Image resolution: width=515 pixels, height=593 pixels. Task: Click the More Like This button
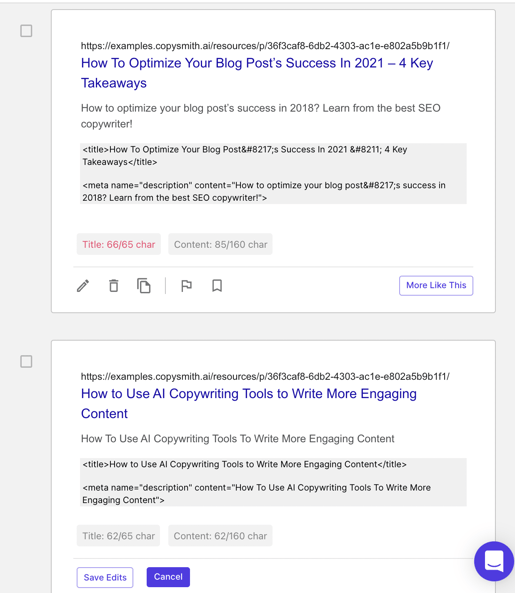pos(436,286)
